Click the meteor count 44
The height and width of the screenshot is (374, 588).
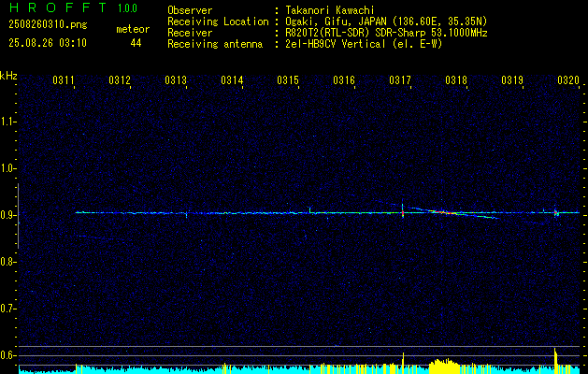tap(136, 43)
